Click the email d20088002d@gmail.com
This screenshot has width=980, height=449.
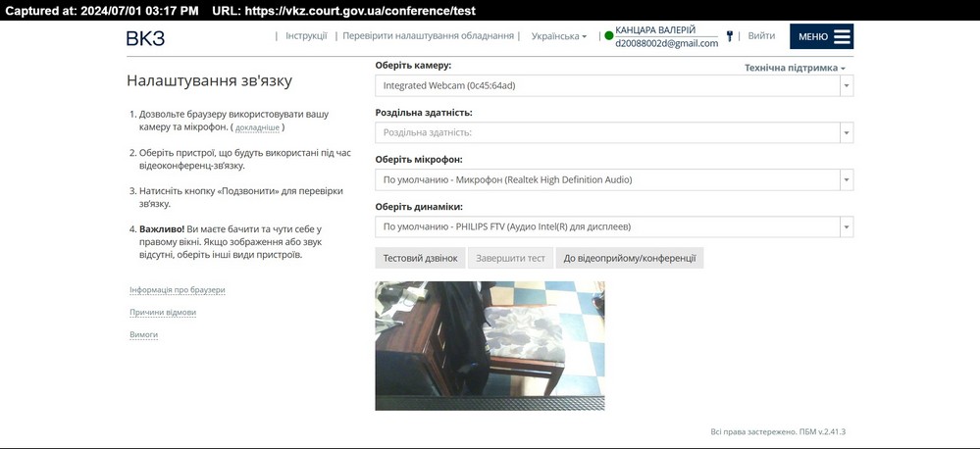pos(666,44)
